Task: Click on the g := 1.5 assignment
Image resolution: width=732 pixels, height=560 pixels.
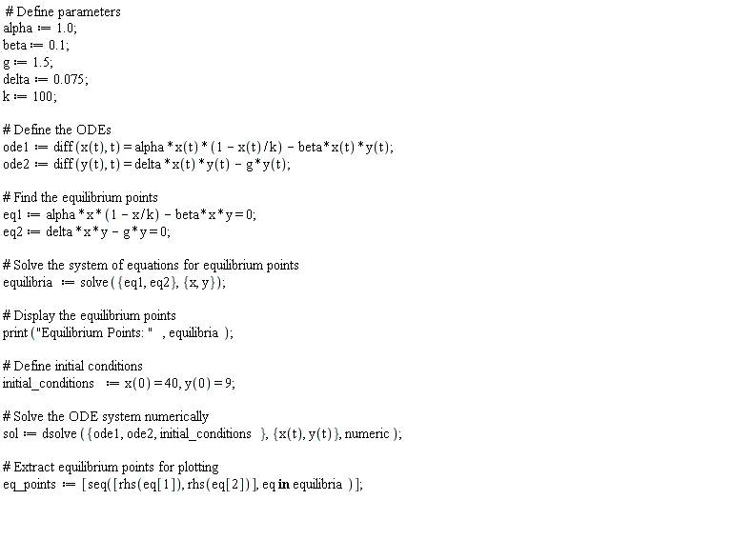Action: [x=28, y=63]
